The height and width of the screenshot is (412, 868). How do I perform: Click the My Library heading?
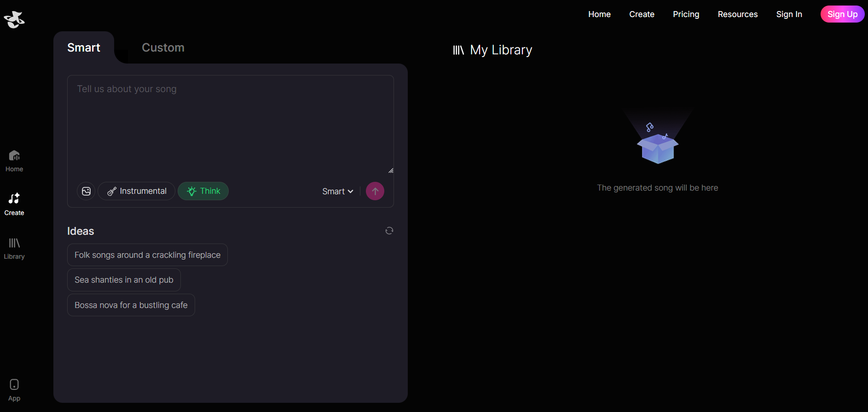501,50
